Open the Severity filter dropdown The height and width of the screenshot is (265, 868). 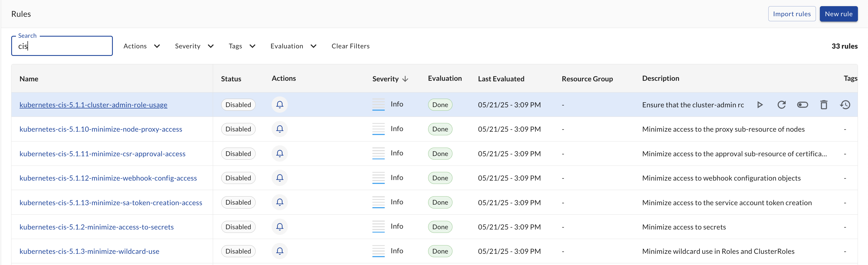click(x=194, y=46)
